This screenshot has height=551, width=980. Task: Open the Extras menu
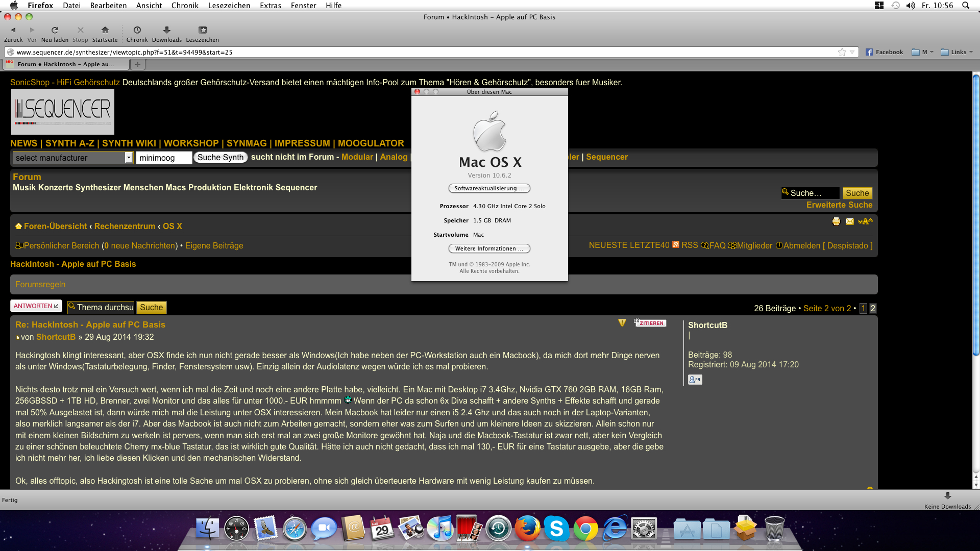pyautogui.click(x=271, y=6)
